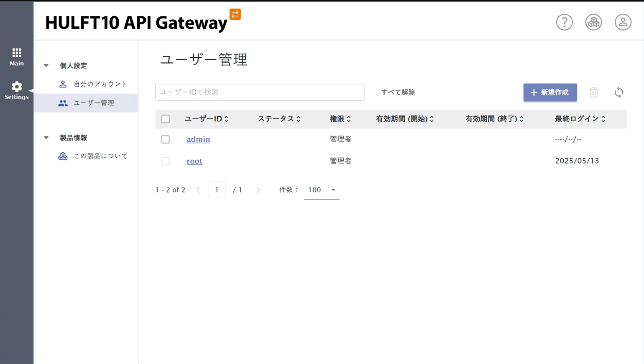Go to previous page arrow
This screenshot has width=644, height=364.
198,190
